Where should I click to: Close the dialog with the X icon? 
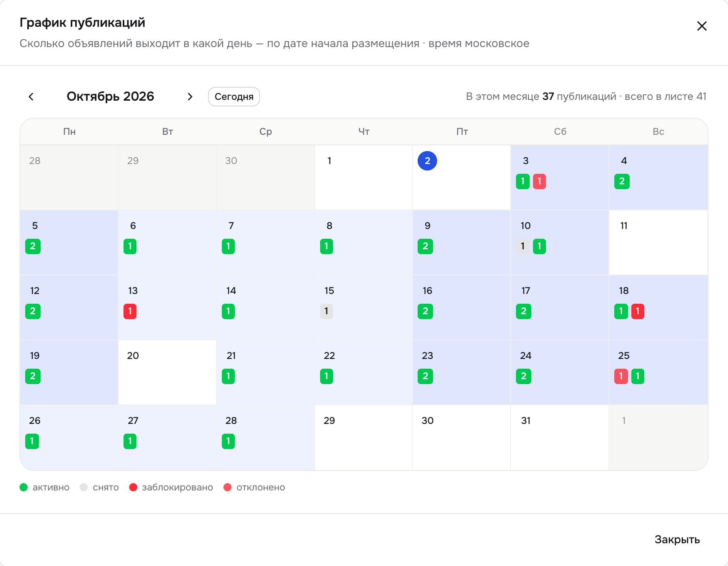click(702, 26)
